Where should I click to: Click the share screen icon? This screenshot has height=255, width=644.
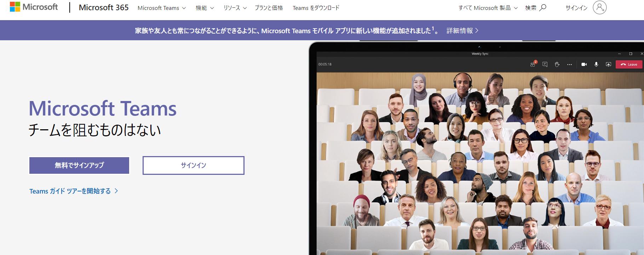coord(609,64)
